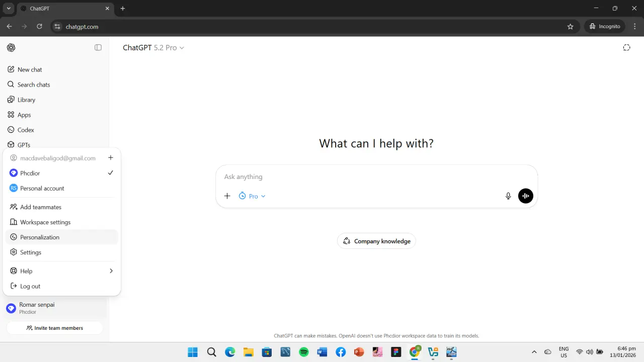Start a temporary chat with the dashed circle icon
This screenshot has height=362, width=644.
point(626,48)
